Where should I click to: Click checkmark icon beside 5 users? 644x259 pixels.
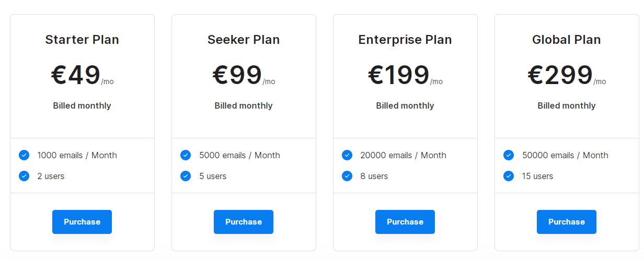coord(186,176)
